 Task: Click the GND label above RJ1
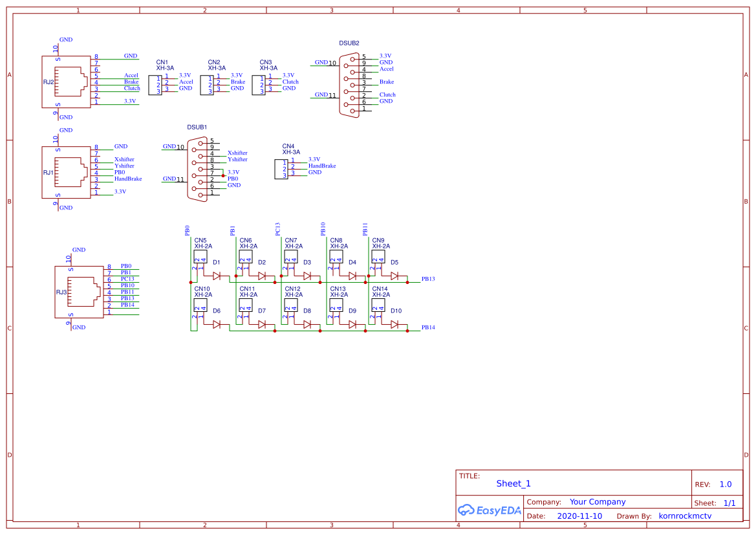[x=65, y=129]
